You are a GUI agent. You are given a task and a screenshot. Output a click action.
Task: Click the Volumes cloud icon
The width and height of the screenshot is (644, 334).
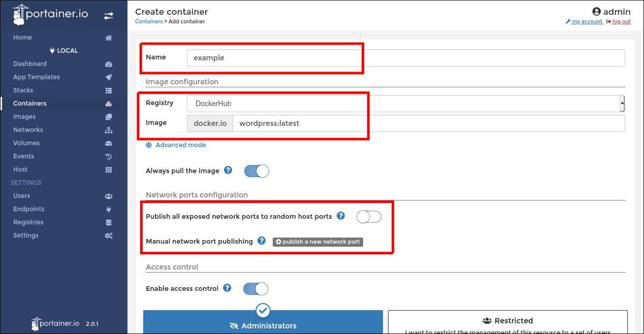point(108,143)
